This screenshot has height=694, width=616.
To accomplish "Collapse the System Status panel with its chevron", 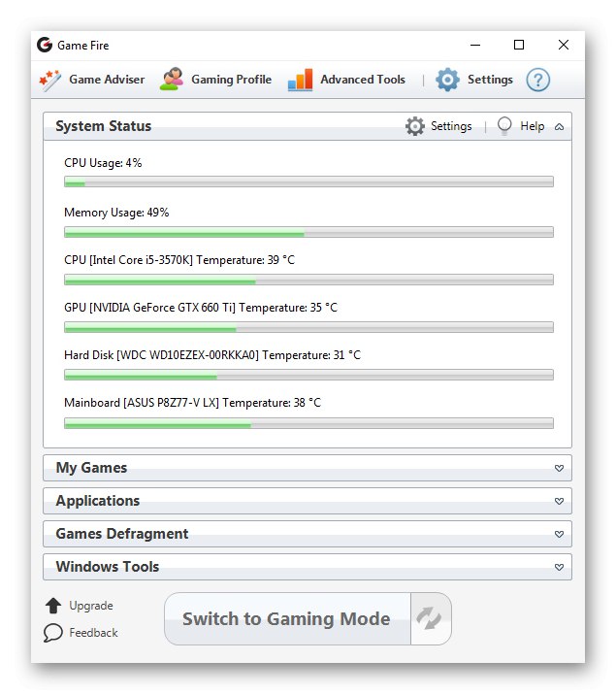I will 559,127.
